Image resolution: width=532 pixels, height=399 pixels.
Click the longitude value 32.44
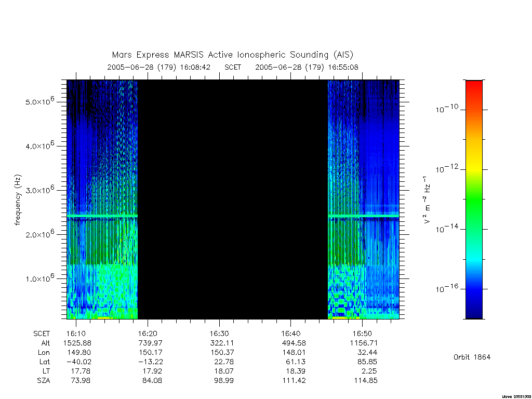367,353
